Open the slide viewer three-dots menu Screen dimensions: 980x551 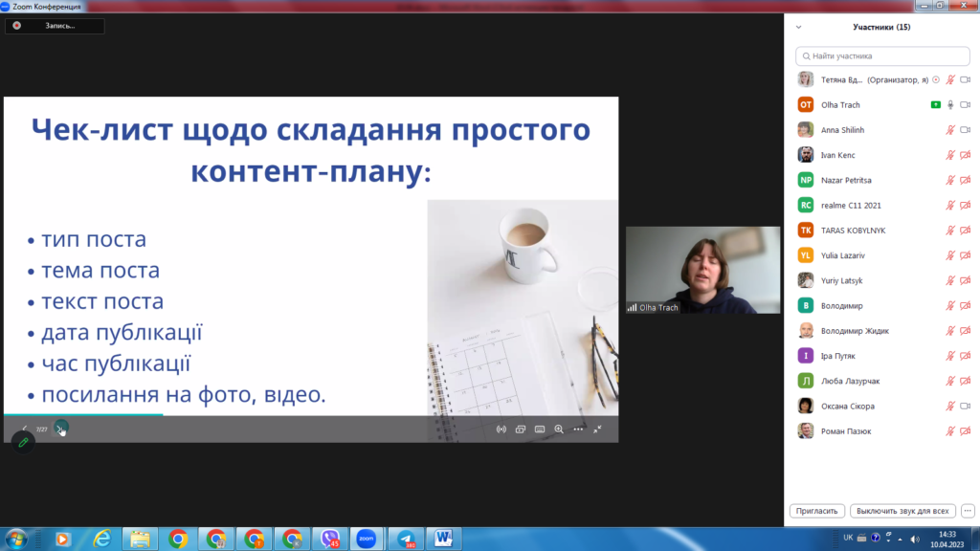point(578,430)
